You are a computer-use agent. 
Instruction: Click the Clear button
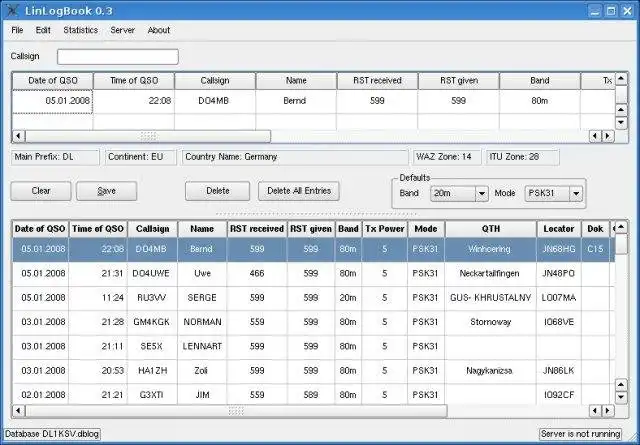(41, 191)
